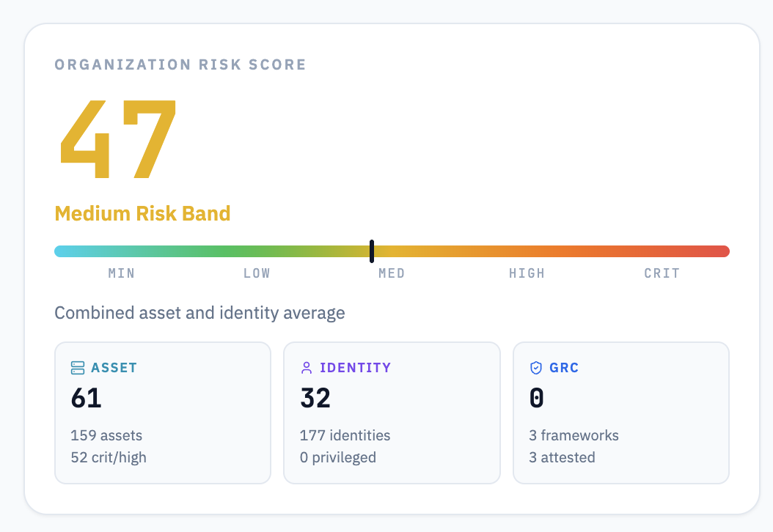Click the 177 identities text
Image resolution: width=773 pixels, height=532 pixels.
tap(345, 435)
